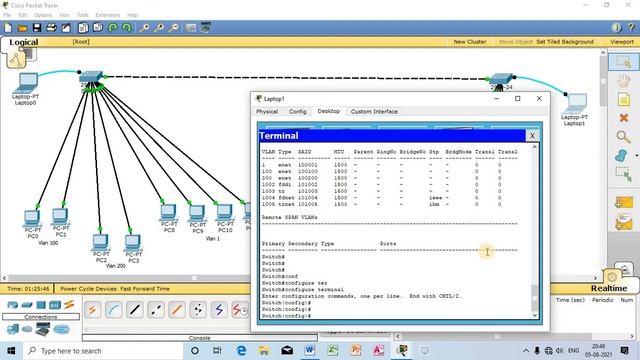Click the info icon at toolbar right
This screenshot has width=640, height=360.
(617, 28)
